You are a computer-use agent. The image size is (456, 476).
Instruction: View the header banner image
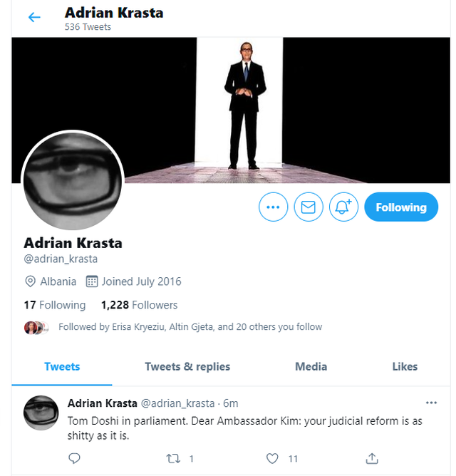pos(231,110)
